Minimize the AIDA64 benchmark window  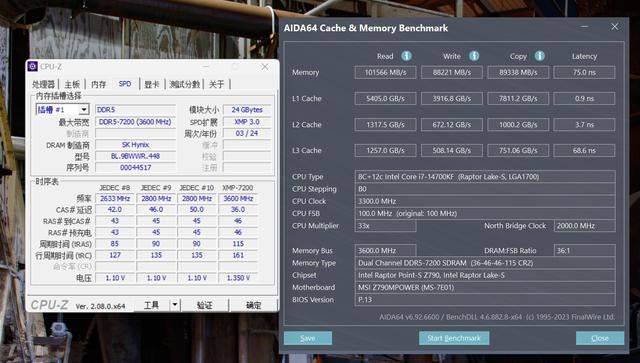[584, 27]
